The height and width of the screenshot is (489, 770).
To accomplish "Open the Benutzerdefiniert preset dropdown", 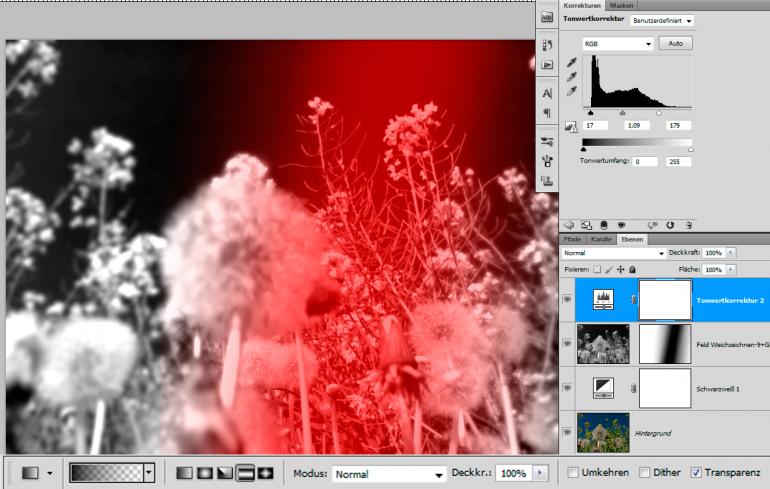I will point(661,21).
